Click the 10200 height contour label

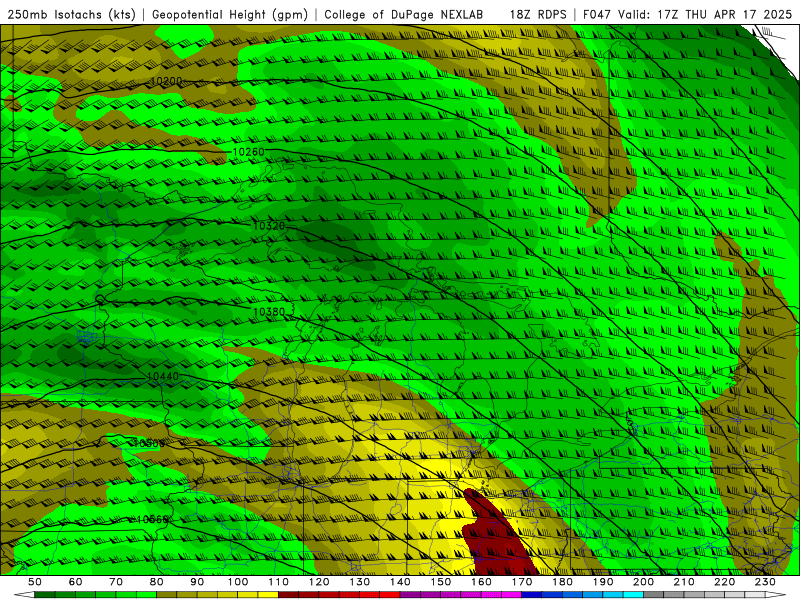tap(166, 81)
